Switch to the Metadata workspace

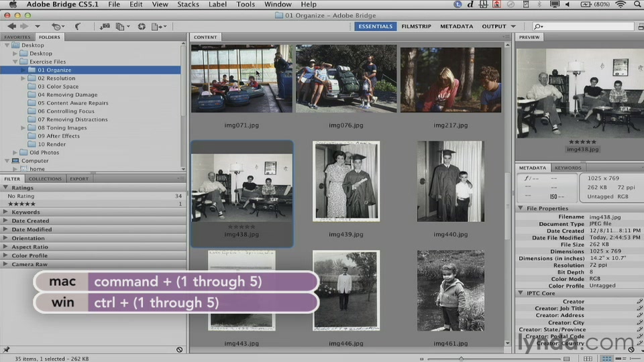tap(456, 26)
